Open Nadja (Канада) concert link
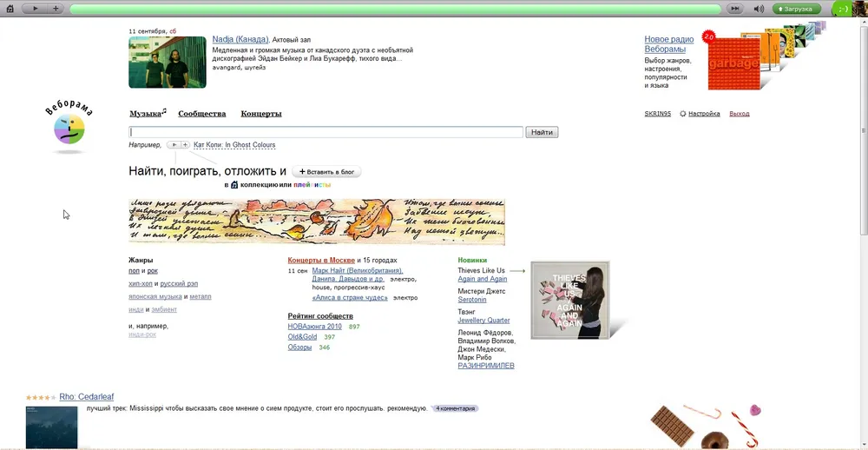The height and width of the screenshot is (450, 868). click(x=240, y=40)
